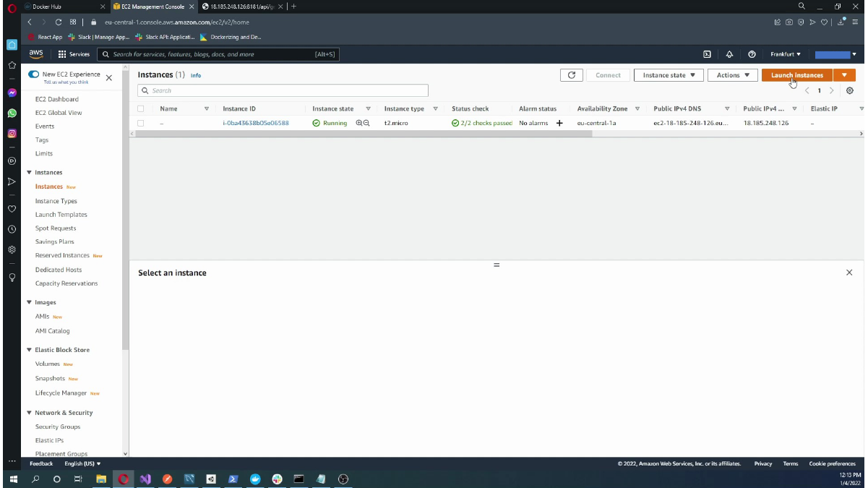Image resolution: width=868 pixels, height=488 pixels.
Task: Go to next page of instances
Action: point(832,90)
